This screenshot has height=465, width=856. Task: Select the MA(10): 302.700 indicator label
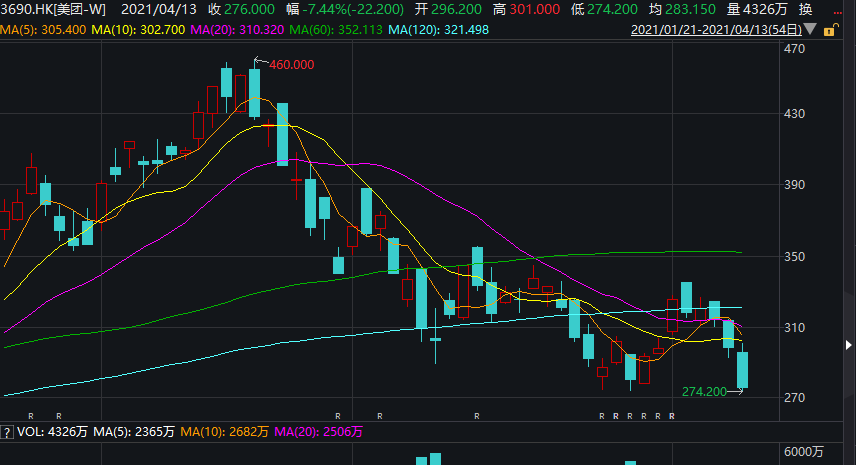click(138, 30)
